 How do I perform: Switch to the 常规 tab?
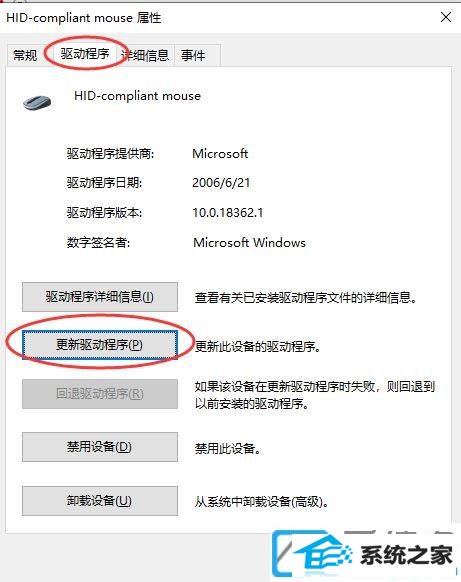click(25, 55)
